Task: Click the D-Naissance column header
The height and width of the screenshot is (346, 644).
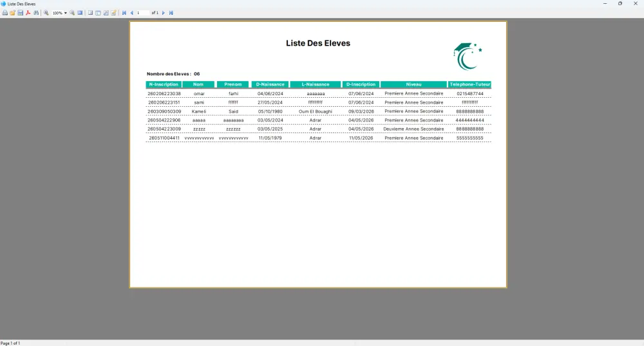Action: (270, 84)
